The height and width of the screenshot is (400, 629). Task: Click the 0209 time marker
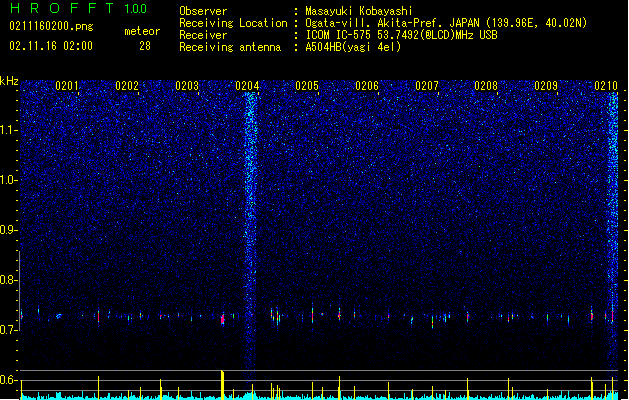click(546, 86)
